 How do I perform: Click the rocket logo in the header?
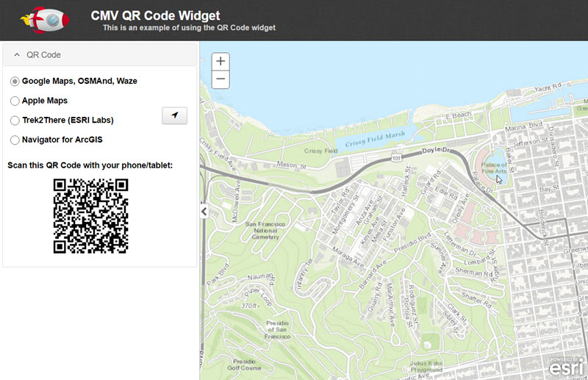tap(45, 20)
